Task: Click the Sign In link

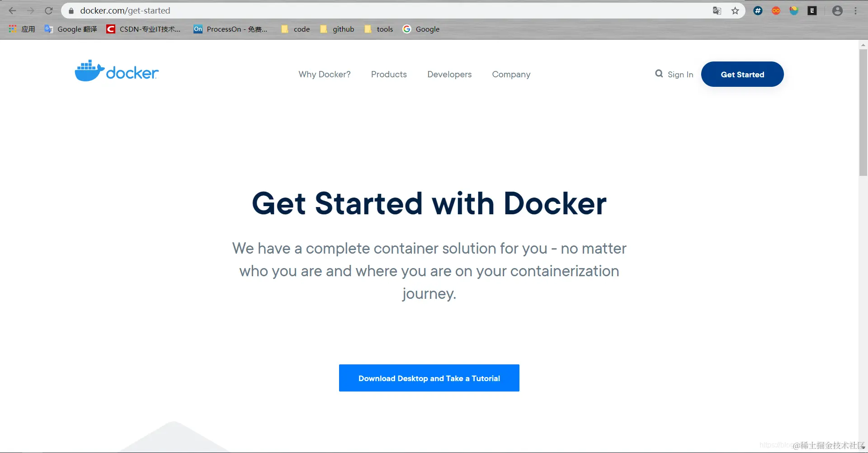Action: pyautogui.click(x=680, y=75)
